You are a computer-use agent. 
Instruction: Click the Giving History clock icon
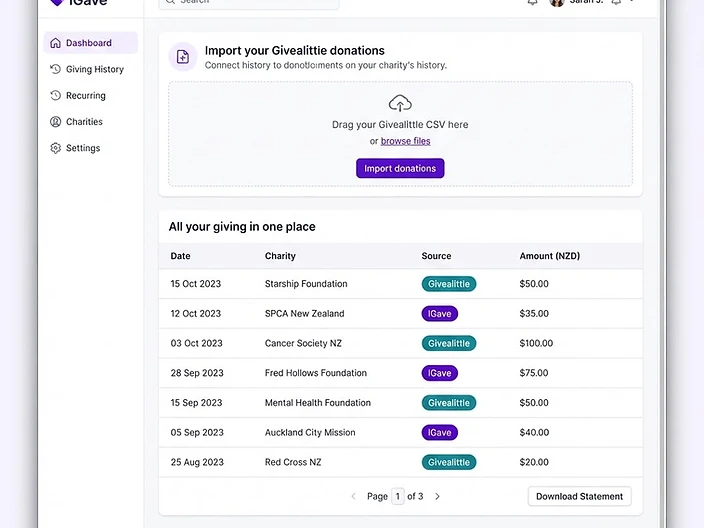55,69
